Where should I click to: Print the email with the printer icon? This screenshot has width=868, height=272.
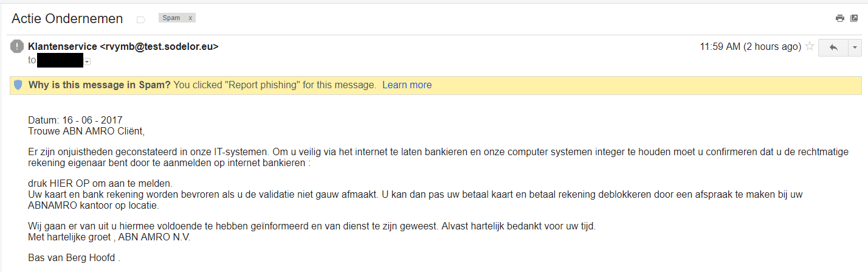[x=840, y=18]
